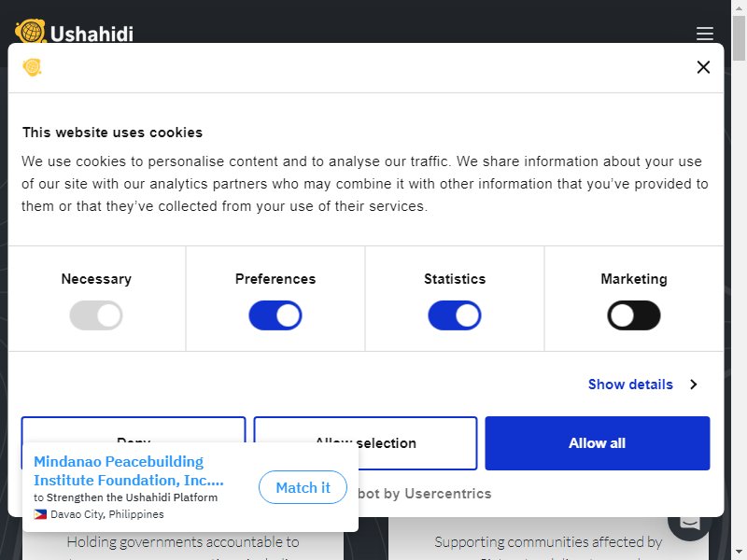Click the Ushahidi wordmark text
Screen dimensions: 747x560
point(92,34)
